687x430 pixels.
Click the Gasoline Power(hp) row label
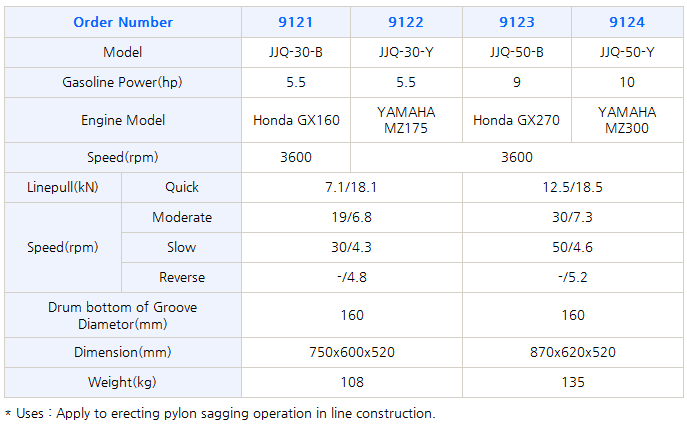tap(123, 82)
